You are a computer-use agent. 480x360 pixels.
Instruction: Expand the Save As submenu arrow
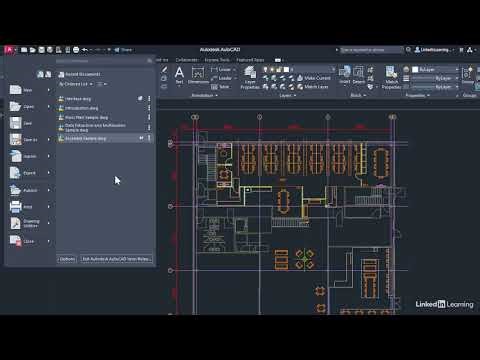[49, 140]
